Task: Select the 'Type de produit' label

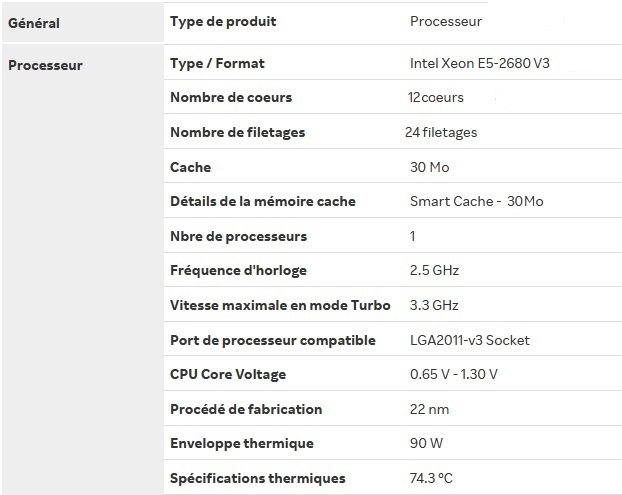Action: pos(223,21)
